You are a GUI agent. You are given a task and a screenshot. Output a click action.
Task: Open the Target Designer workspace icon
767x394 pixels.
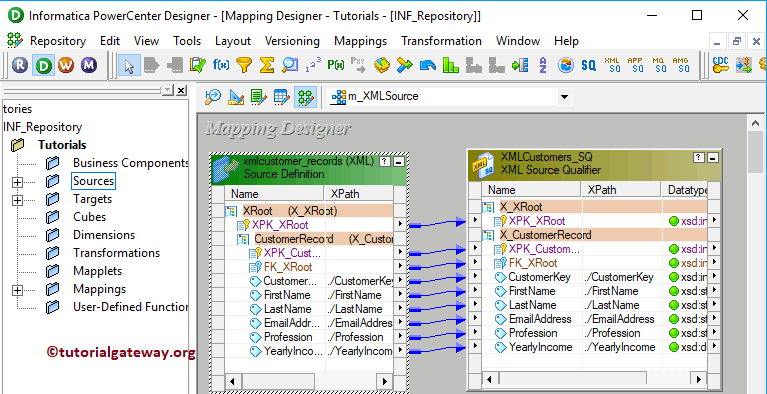[x=236, y=97]
